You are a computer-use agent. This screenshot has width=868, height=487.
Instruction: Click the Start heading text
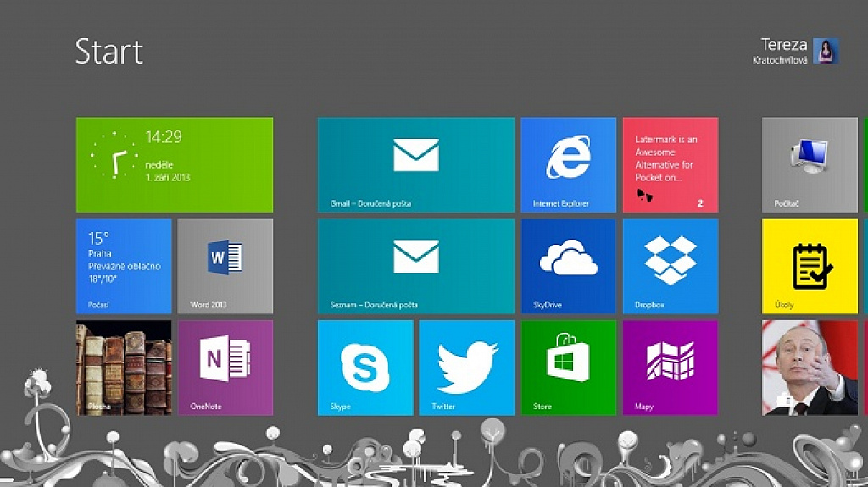(109, 52)
